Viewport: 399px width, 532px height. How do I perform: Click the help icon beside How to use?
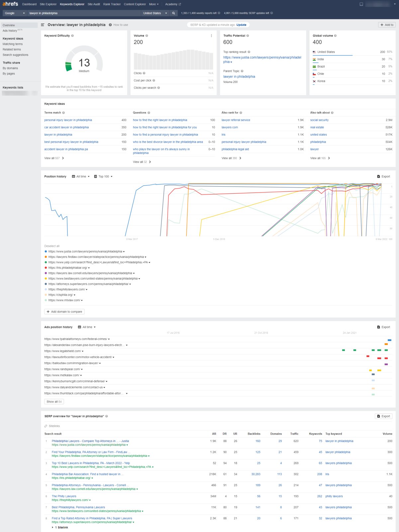(x=110, y=25)
